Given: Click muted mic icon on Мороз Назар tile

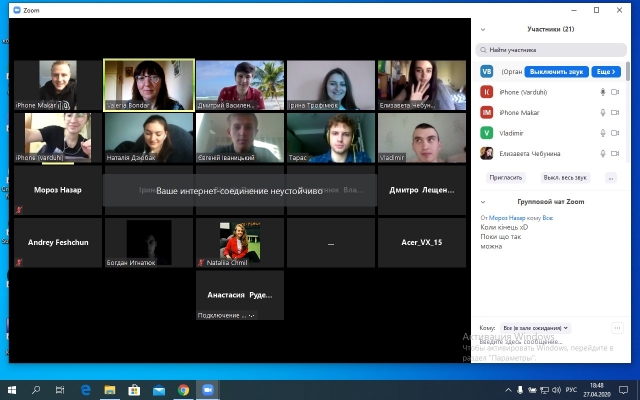Looking at the screenshot, I should (x=19, y=210).
